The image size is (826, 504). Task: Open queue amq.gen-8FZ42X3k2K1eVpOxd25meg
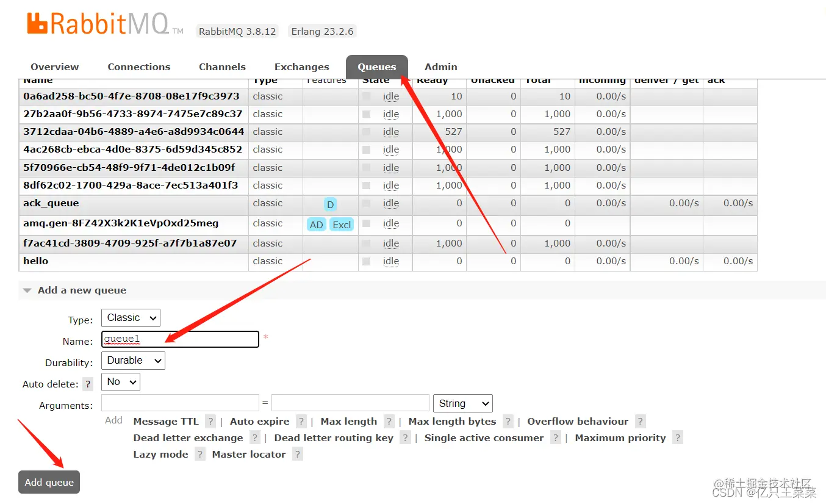[x=121, y=223]
